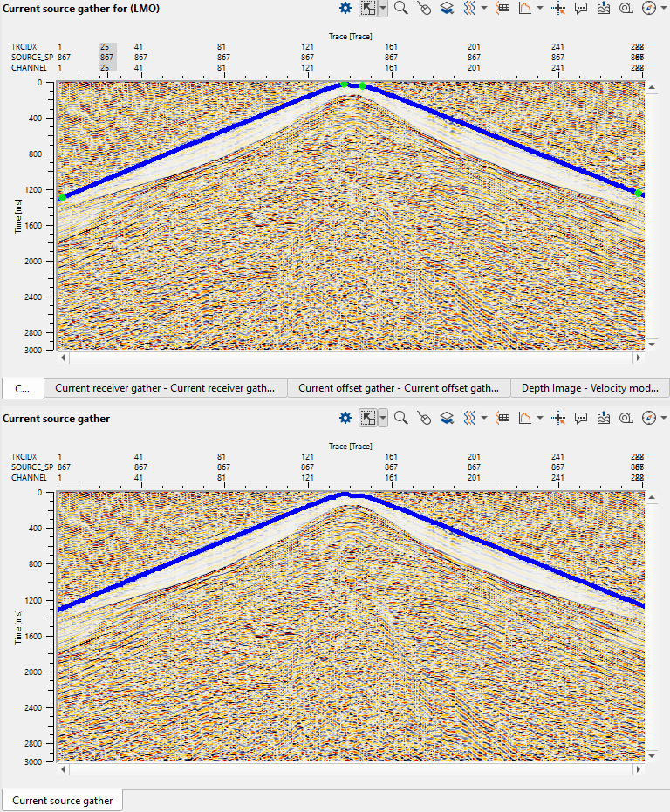This screenshot has height=812, width=670.
Task: Select right green pick marker at LMO apex
Action: pyautogui.click(x=362, y=86)
